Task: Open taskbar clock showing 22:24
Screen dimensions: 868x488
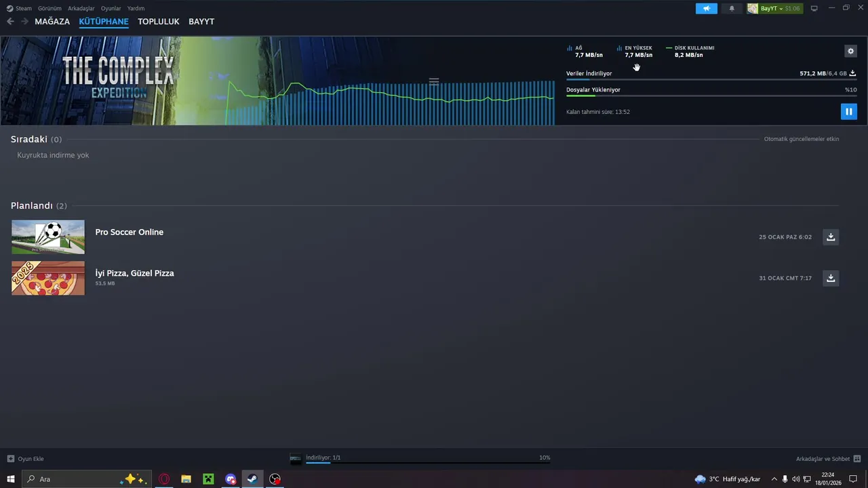Action: pos(828,479)
